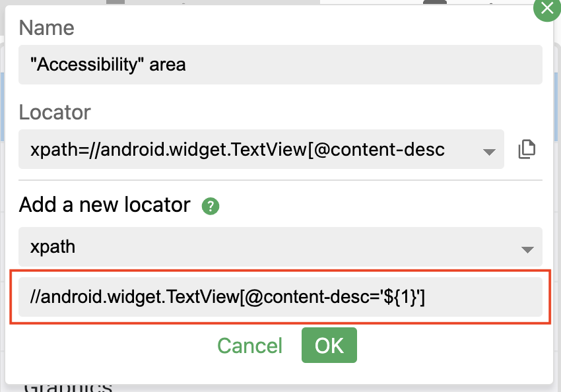Open the xpath locator strategy combo box

pos(280,247)
